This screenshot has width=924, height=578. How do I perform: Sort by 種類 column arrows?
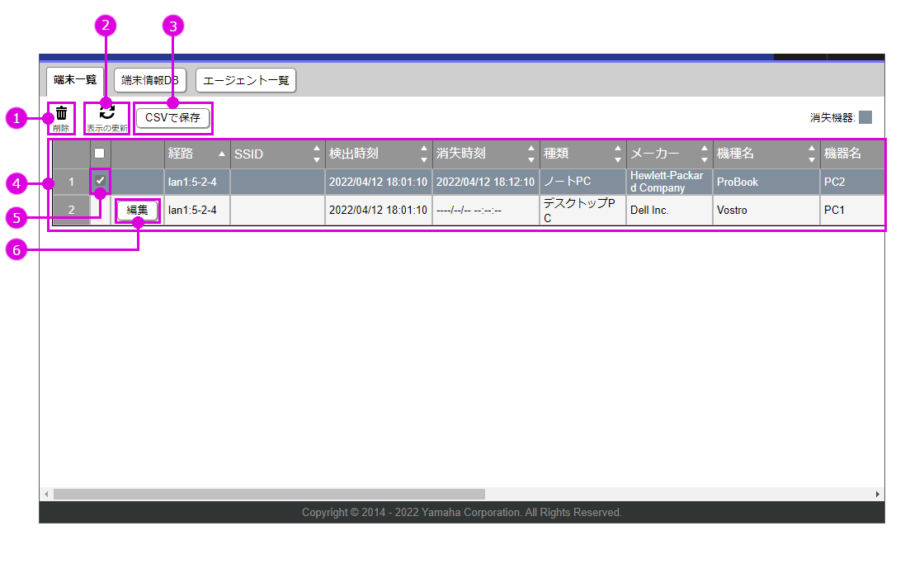[x=618, y=154]
